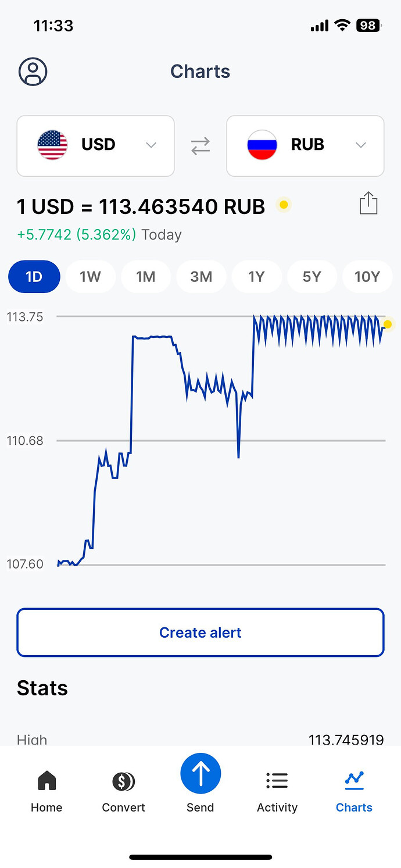Switch chart to 1W range
The height and width of the screenshot is (868, 401).
[90, 277]
